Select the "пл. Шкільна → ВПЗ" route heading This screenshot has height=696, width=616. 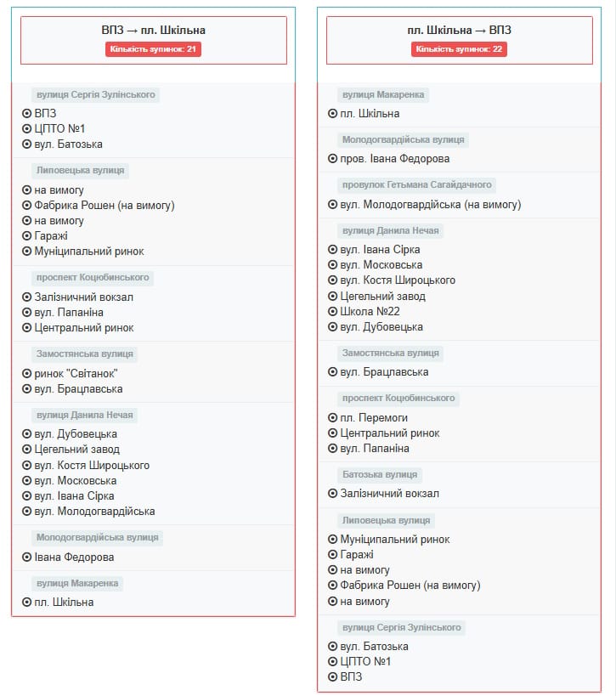[x=459, y=31]
